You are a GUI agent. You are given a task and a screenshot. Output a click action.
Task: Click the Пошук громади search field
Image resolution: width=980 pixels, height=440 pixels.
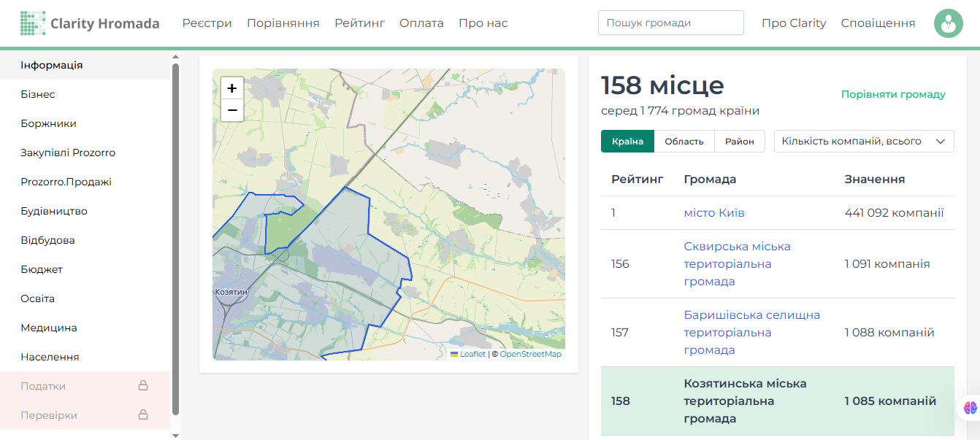point(671,23)
